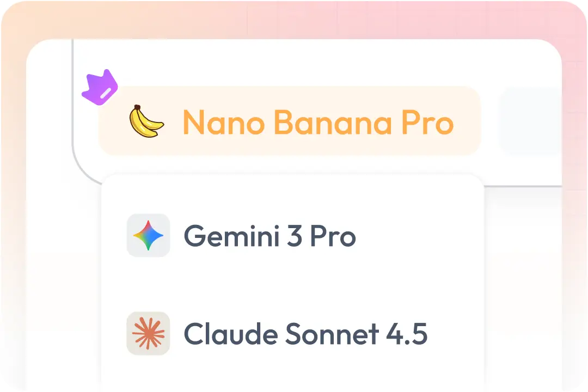The height and width of the screenshot is (392, 588).
Task: Click the "Nano Banana Pro" orange label text
Action: [318, 122]
